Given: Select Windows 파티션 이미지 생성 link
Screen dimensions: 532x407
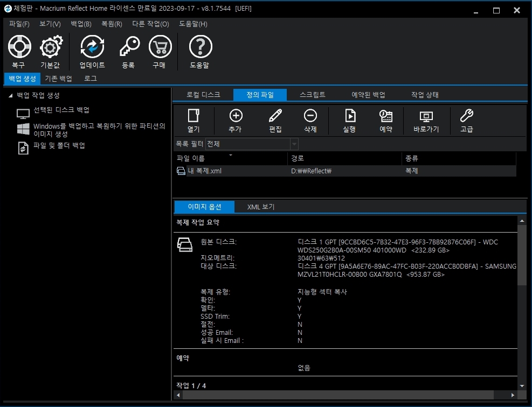Looking at the screenshot, I should [x=99, y=130].
